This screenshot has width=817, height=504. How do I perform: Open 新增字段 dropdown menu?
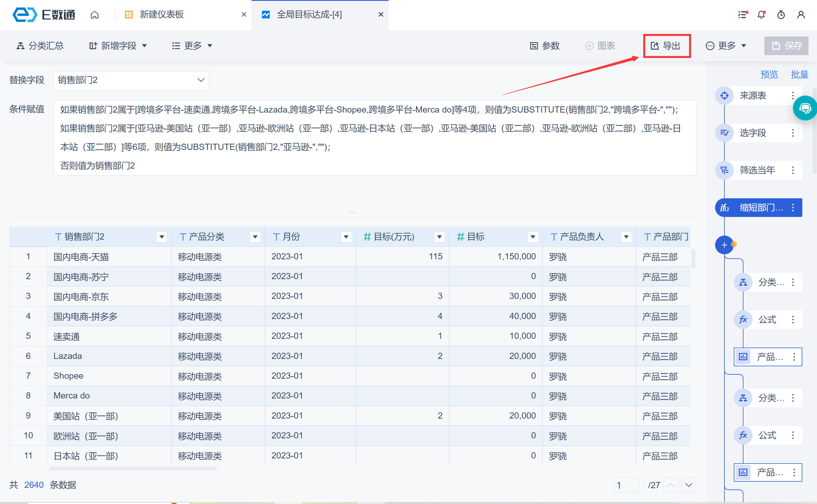tap(118, 46)
